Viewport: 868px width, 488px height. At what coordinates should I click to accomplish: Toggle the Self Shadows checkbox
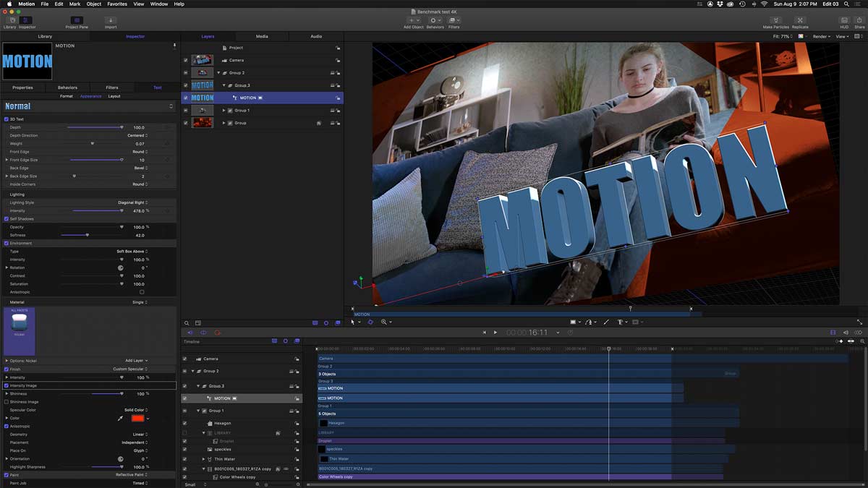(x=7, y=219)
